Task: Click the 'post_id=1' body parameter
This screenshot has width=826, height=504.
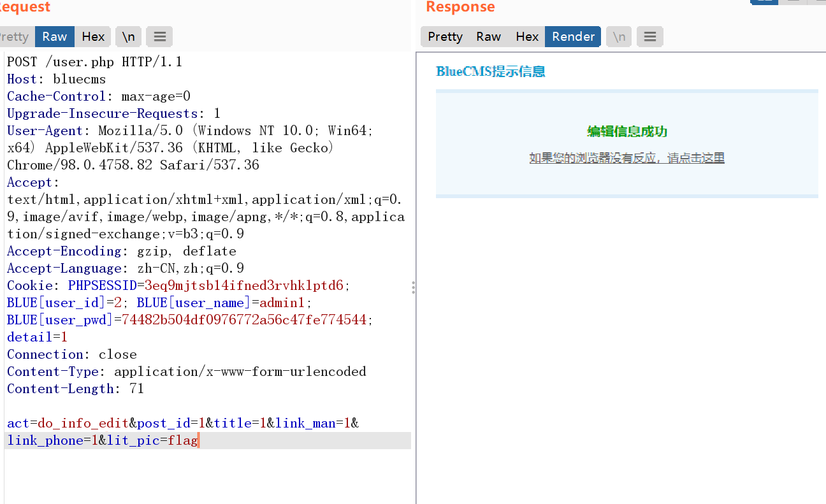Action: pos(171,423)
